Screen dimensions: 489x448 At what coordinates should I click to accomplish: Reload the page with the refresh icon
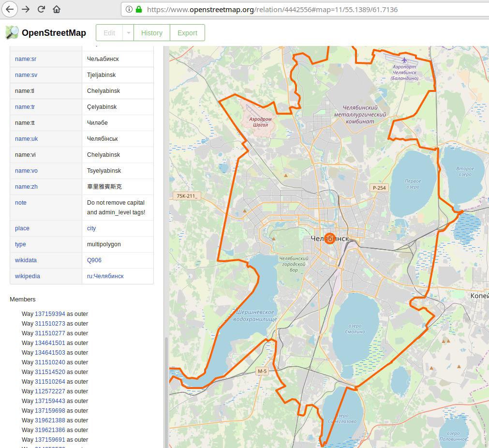pyautogui.click(x=41, y=9)
